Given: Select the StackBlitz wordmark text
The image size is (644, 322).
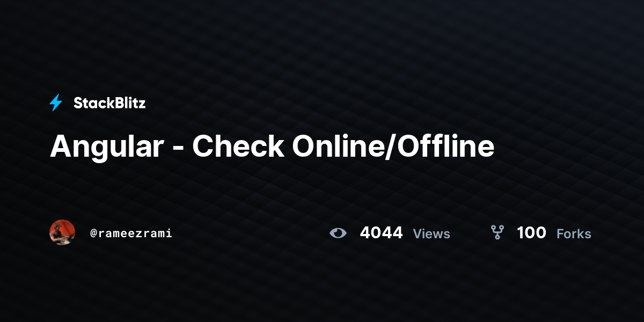Looking at the screenshot, I should (x=109, y=103).
